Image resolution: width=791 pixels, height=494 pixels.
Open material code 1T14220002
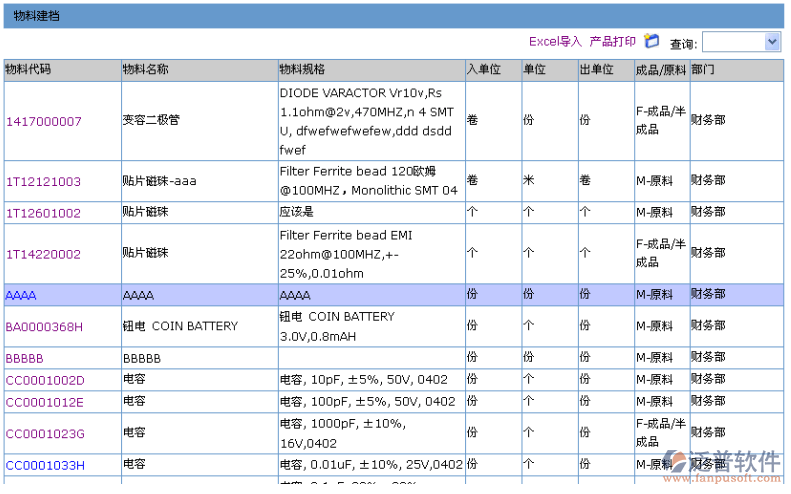43,254
